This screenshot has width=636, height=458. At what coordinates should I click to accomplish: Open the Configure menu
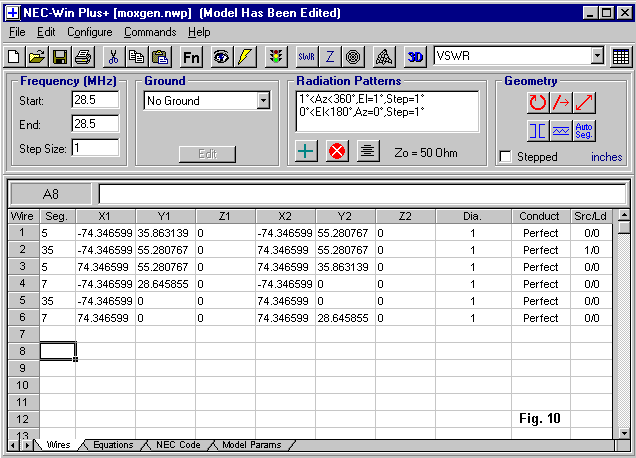[90, 32]
